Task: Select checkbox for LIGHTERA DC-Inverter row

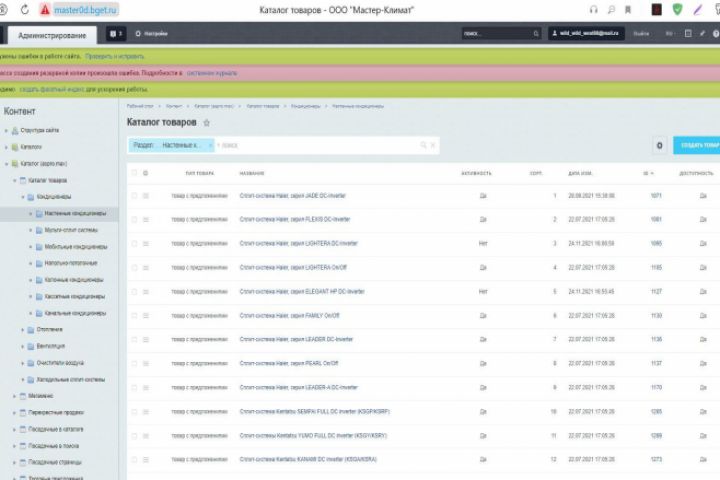Action: (134, 243)
